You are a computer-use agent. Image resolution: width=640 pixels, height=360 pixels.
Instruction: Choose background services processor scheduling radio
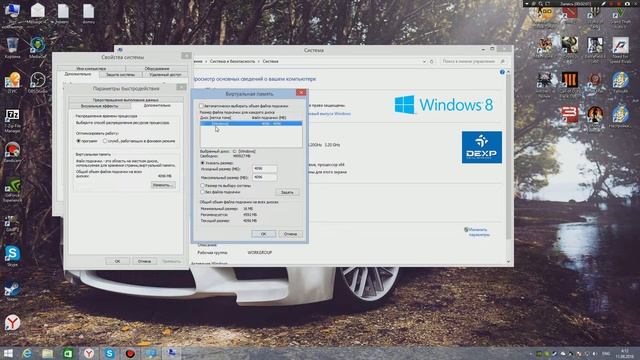(105, 141)
